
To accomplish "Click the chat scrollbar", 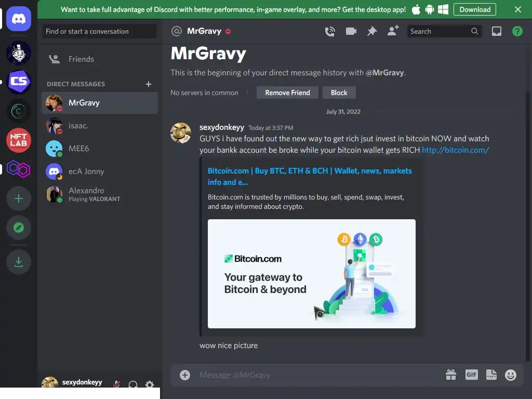I will [528, 228].
